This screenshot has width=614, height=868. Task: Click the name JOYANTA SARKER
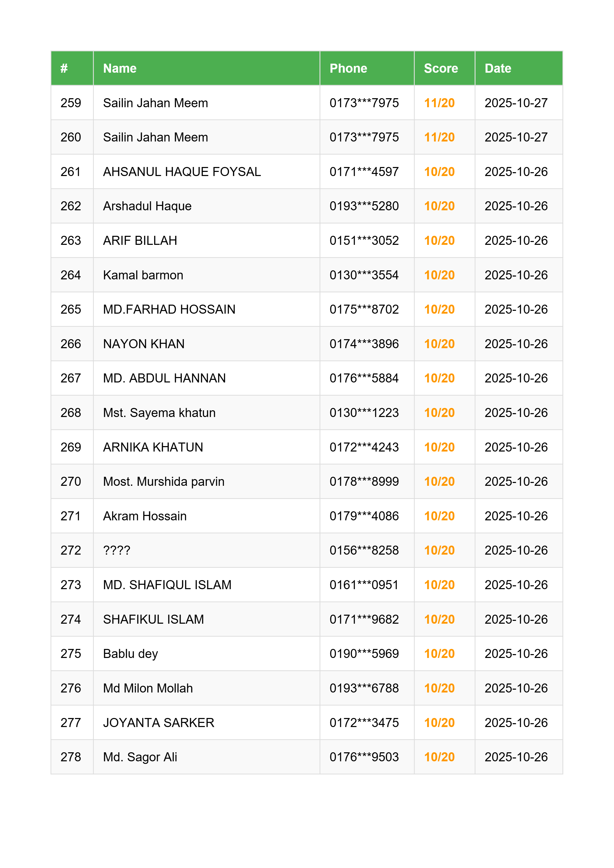click(x=159, y=722)
